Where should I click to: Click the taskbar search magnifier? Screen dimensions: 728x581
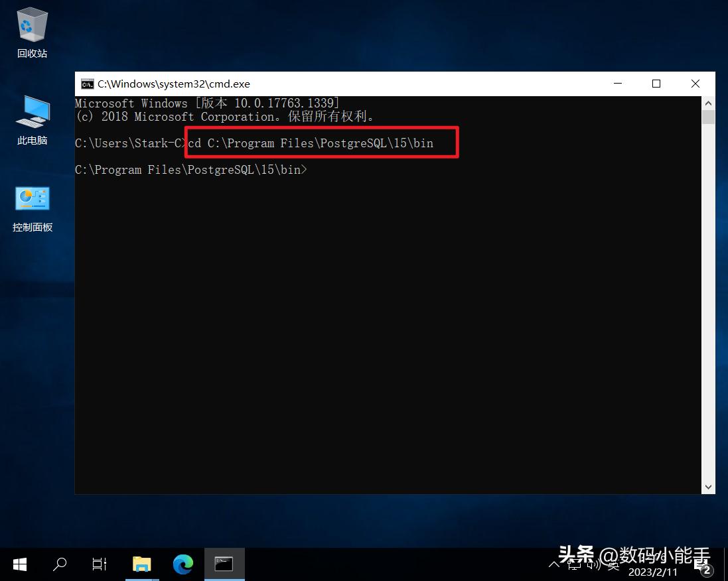(x=60, y=564)
